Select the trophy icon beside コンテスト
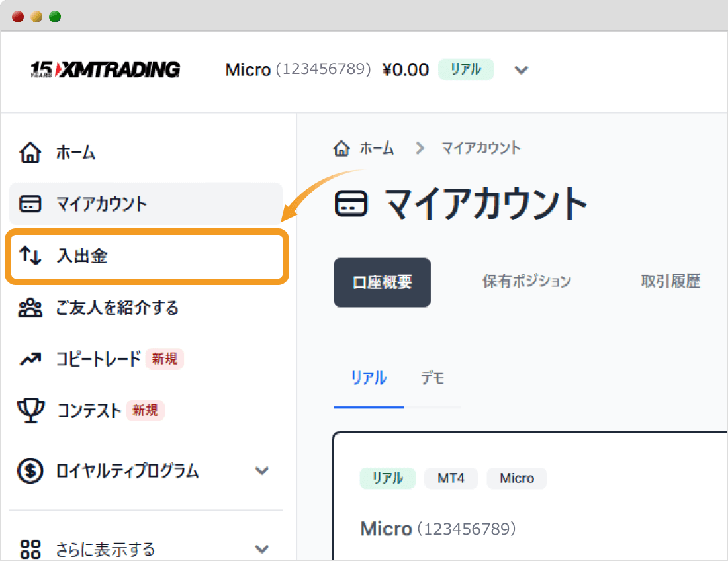Image resolution: width=728 pixels, height=561 pixels. coord(30,411)
